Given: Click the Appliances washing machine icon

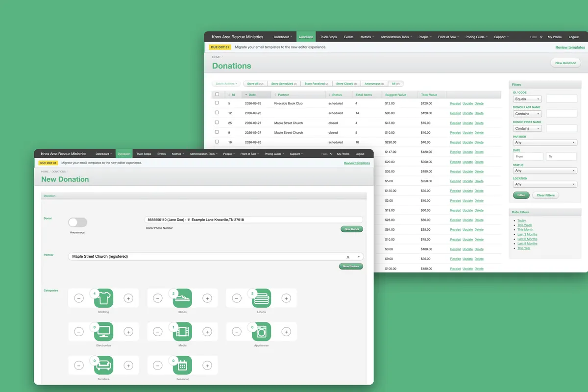Looking at the screenshot, I should (262, 332).
